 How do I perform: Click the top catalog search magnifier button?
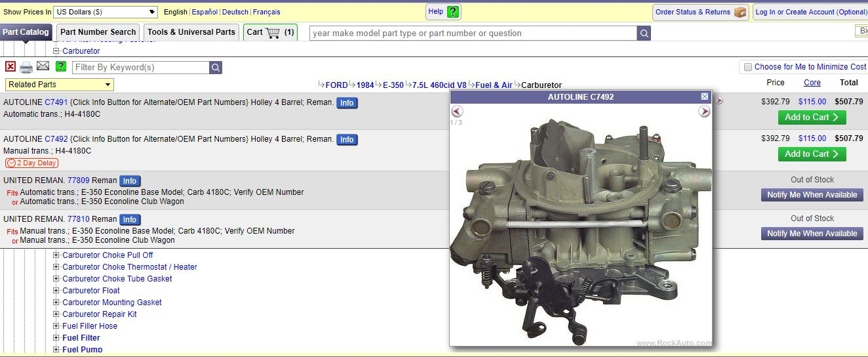tap(644, 33)
